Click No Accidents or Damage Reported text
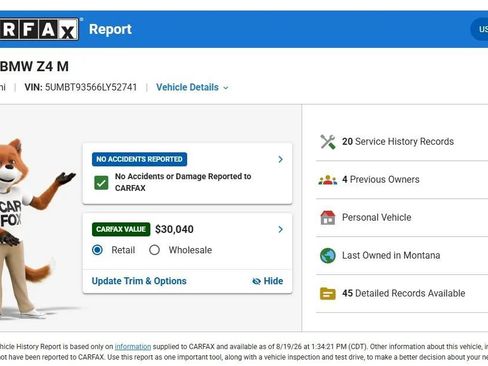Viewport: 488px width, 366px height. 183,182
